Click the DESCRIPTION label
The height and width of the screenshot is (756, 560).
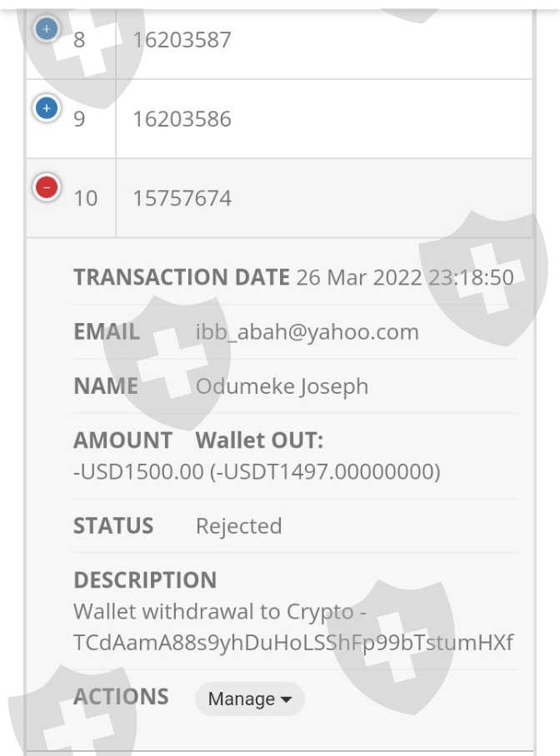point(145,580)
